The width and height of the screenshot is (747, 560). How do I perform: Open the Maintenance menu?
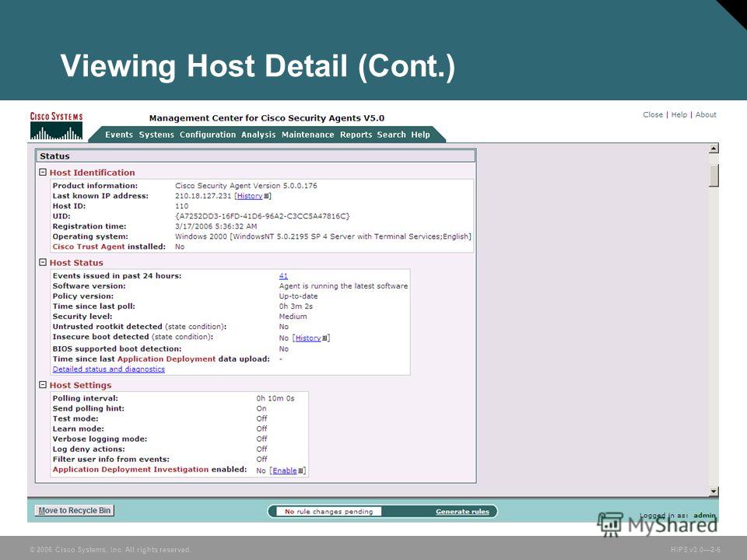pyautogui.click(x=308, y=135)
